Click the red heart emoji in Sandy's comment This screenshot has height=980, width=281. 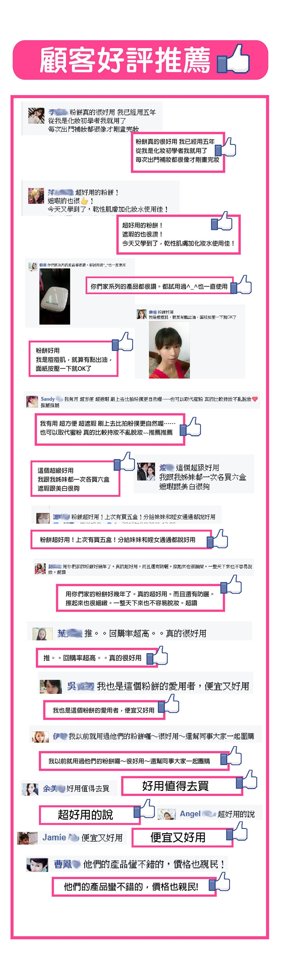tap(255, 399)
